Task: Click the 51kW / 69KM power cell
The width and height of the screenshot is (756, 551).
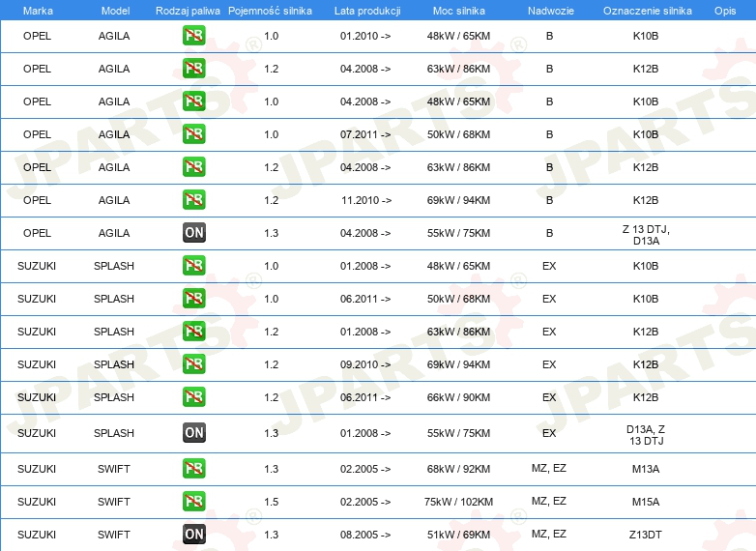Action: click(458, 535)
